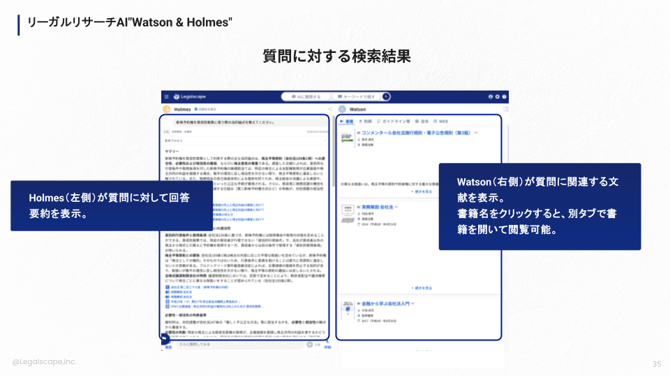Viewport: 670px width, 376px height.
Task: Click the last header icon at far right
Action: (x=504, y=97)
